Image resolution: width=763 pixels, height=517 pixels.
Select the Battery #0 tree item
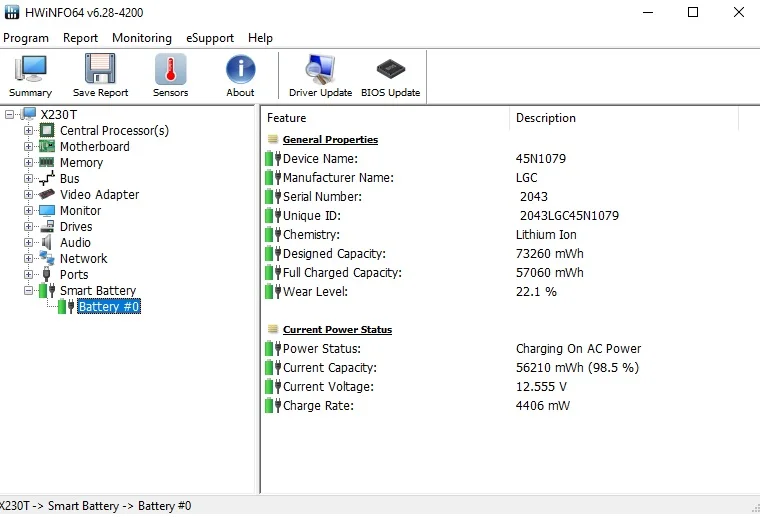pyautogui.click(x=109, y=307)
